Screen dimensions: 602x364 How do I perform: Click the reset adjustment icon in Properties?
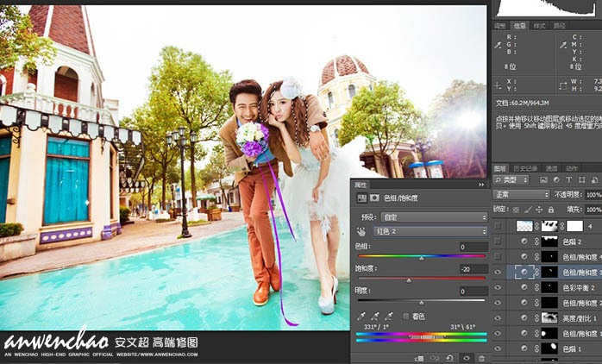449,358
